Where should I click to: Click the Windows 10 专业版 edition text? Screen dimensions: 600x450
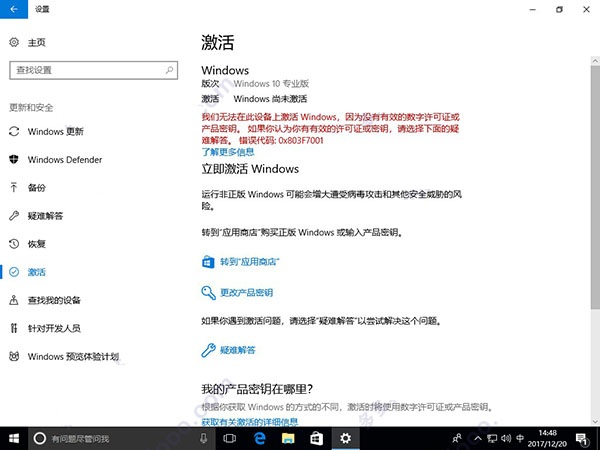271,83
